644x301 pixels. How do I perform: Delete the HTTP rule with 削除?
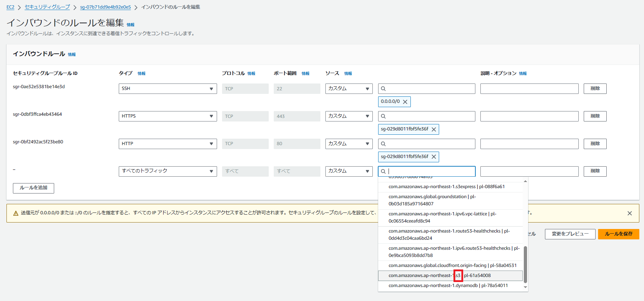[595, 144]
